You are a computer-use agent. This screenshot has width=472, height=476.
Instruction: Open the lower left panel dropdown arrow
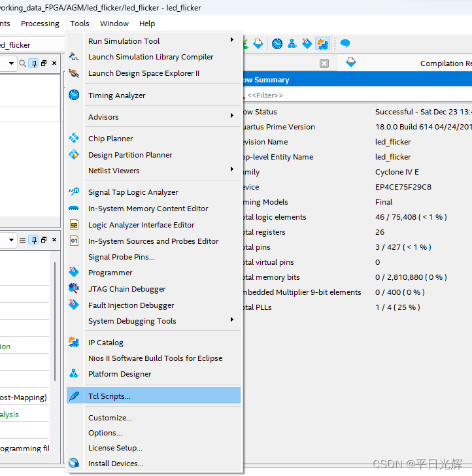(x=11, y=240)
